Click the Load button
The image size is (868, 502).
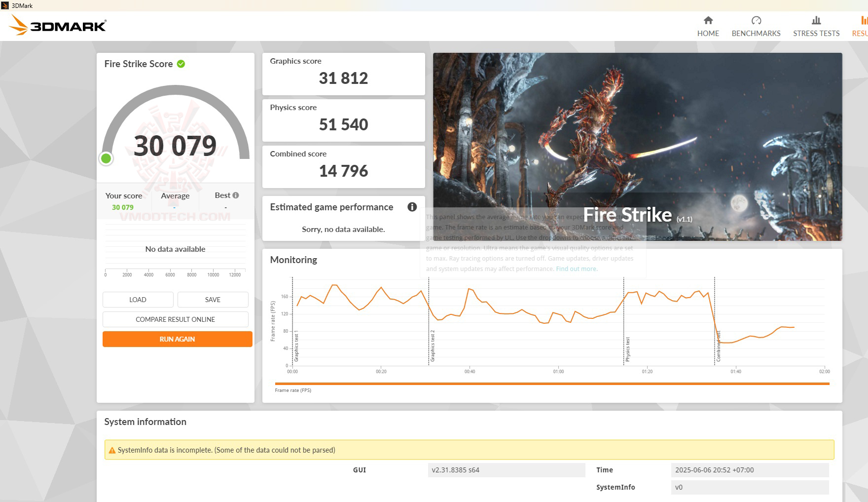(138, 300)
